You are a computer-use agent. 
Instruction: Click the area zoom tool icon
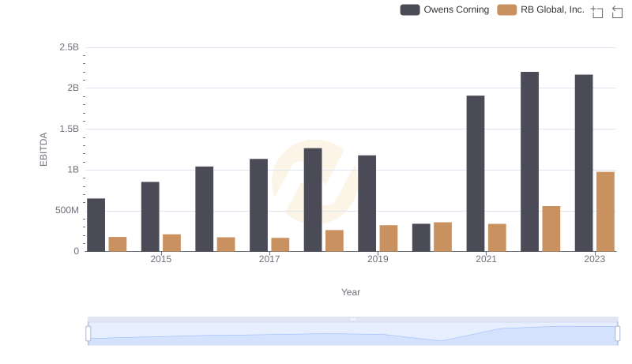pyautogui.click(x=597, y=12)
